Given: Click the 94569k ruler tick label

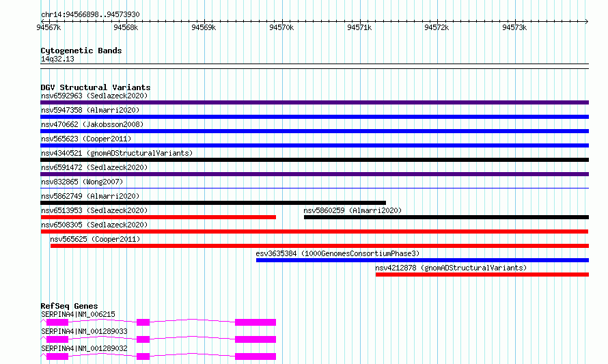Looking at the screenshot, I should point(204,27).
